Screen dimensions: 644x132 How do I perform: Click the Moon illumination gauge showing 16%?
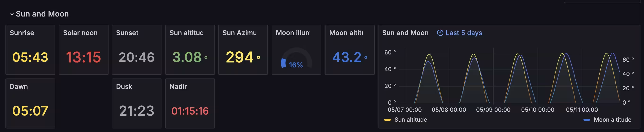click(x=296, y=58)
